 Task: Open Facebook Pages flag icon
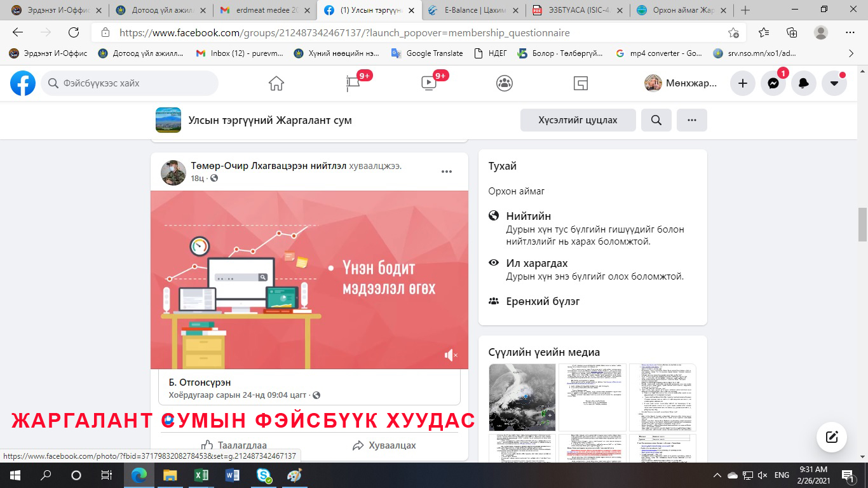[353, 83]
